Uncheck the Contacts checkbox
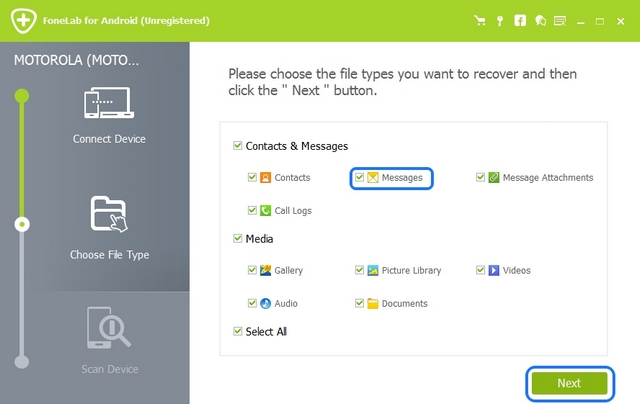The image size is (640, 404). pos(252,178)
